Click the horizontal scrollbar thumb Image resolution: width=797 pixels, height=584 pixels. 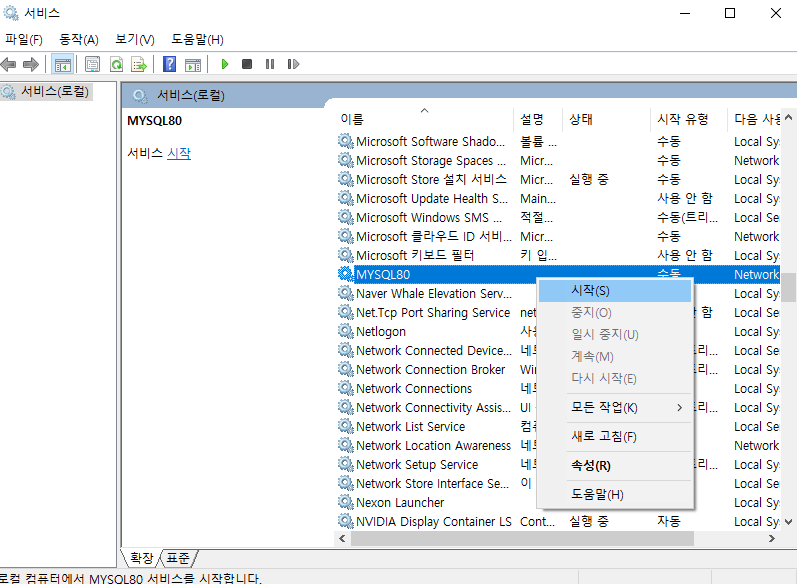(522, 538)
